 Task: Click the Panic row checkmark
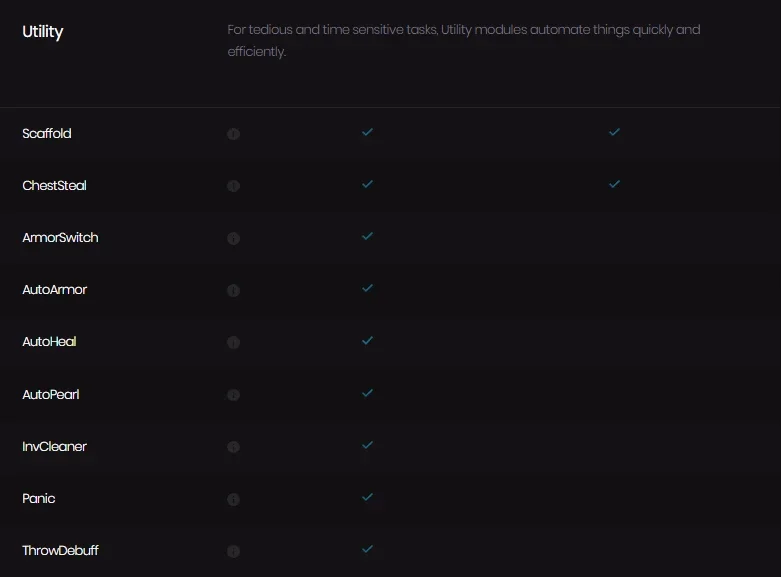pos(367,497)
